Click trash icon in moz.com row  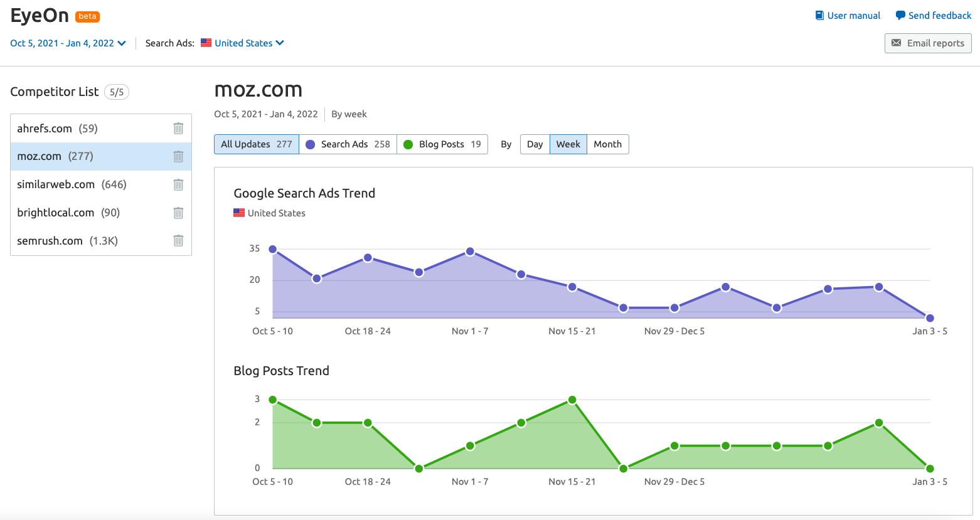tap(178, 156)
